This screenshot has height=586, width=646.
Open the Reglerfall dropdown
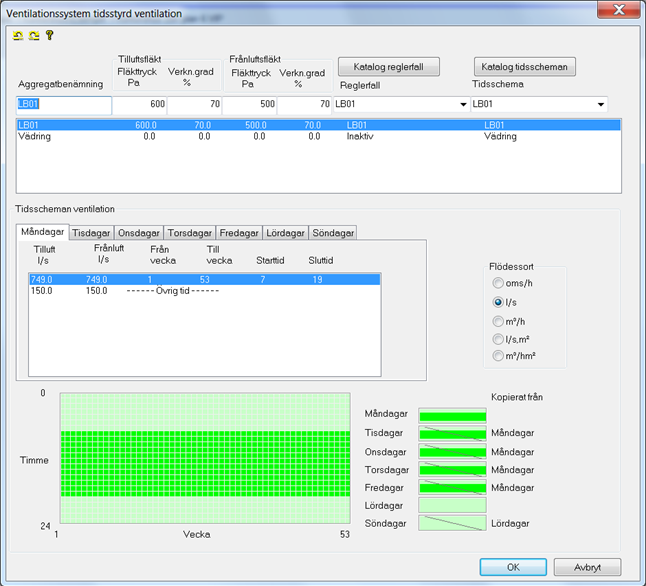463,104
